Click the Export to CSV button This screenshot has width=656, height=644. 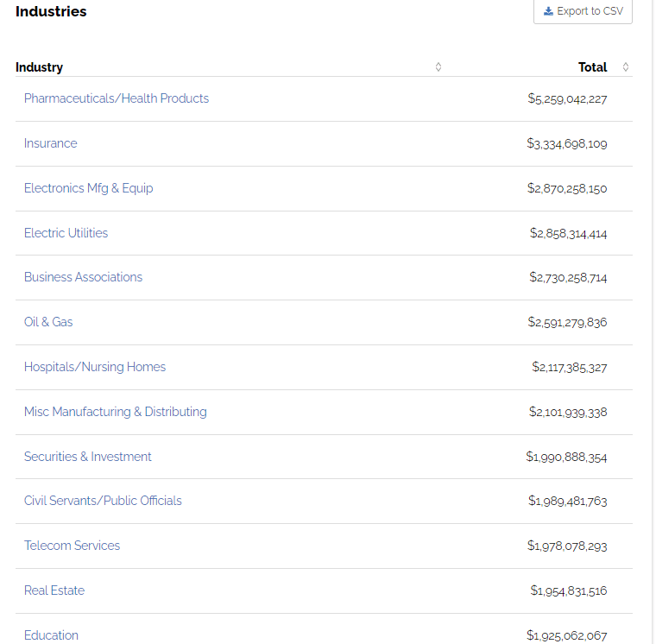point(583,11)
